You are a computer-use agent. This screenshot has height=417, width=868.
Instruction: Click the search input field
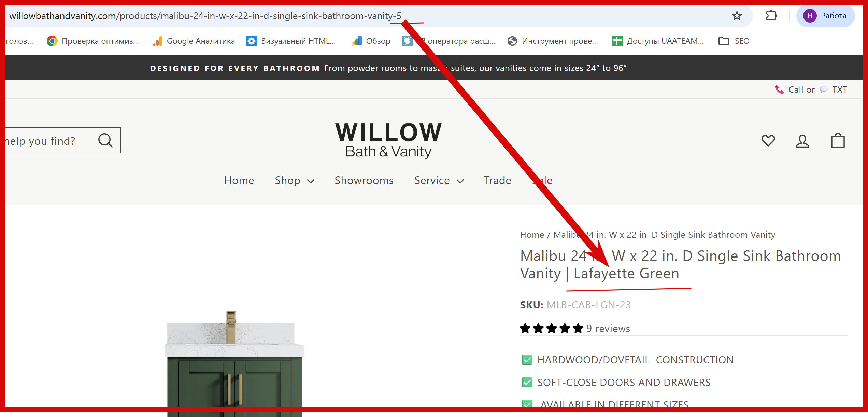coord(48,140)
